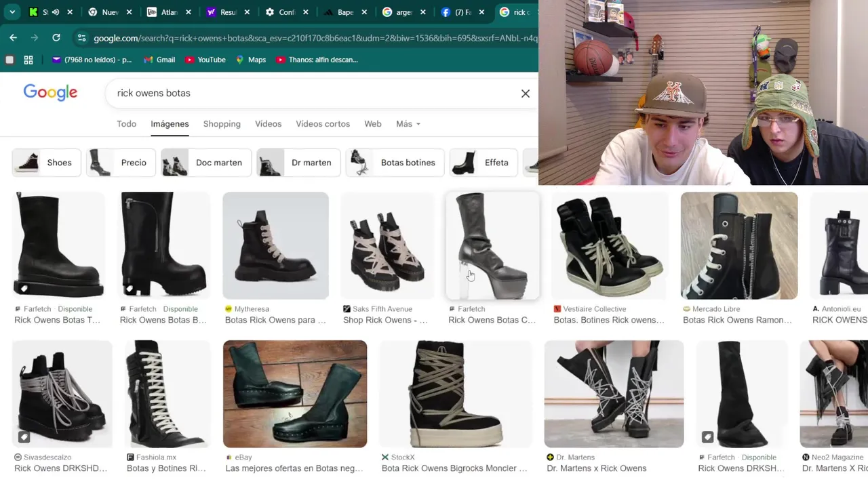Switch to the argen Google tab

click(404, 12)
